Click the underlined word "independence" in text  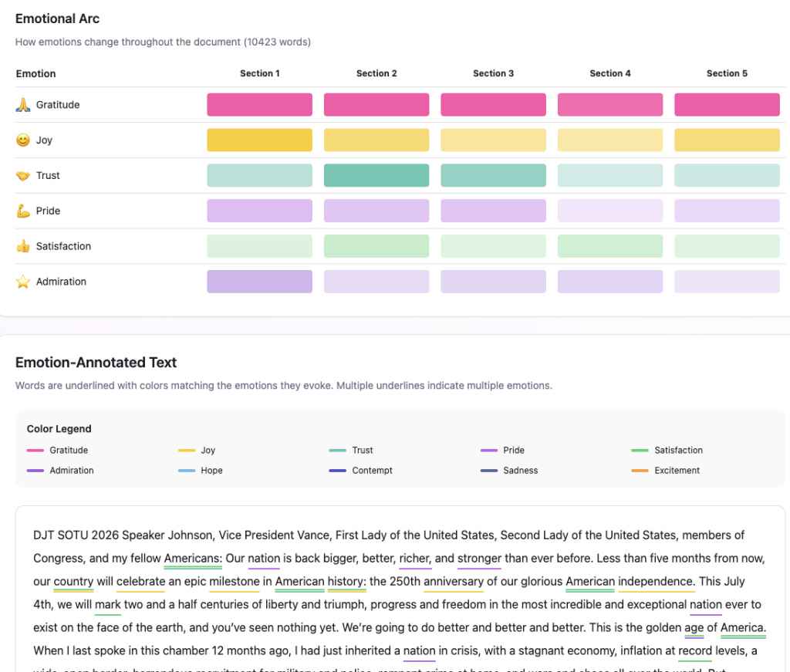[656, 582]
